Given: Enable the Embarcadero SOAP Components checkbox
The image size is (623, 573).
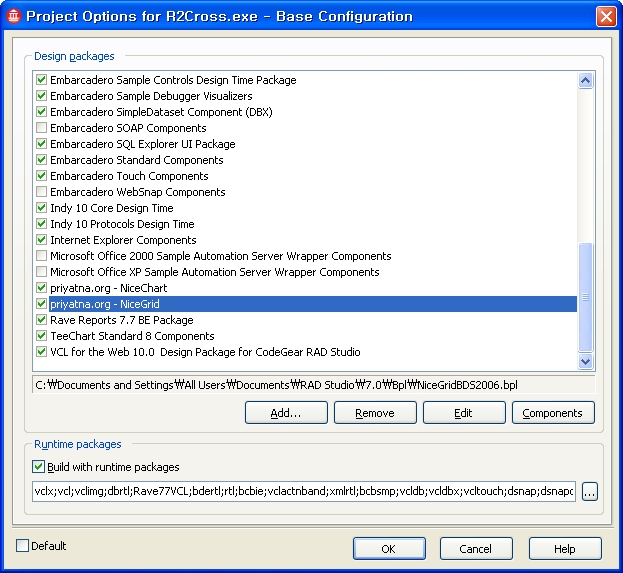Looking at the screenshot, I should coord(41,128).
